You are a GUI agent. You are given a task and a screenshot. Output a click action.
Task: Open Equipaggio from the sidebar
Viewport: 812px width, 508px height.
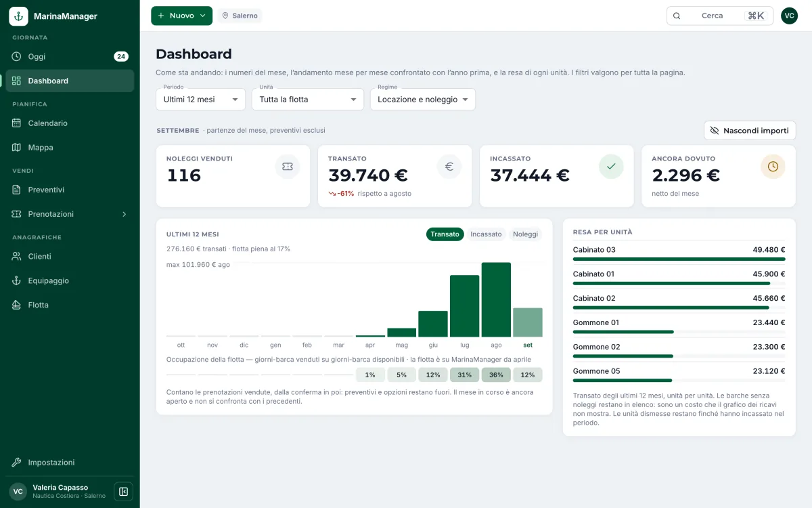70,280
